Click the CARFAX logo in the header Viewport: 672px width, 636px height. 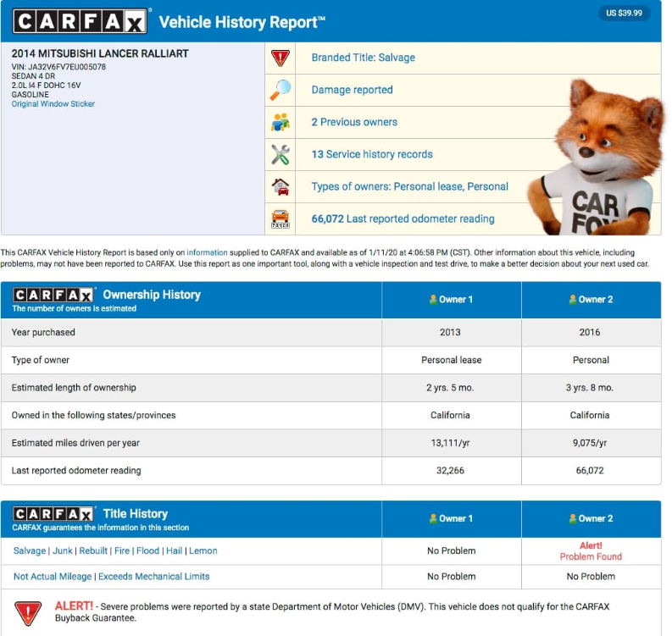[x=80, y=21]
